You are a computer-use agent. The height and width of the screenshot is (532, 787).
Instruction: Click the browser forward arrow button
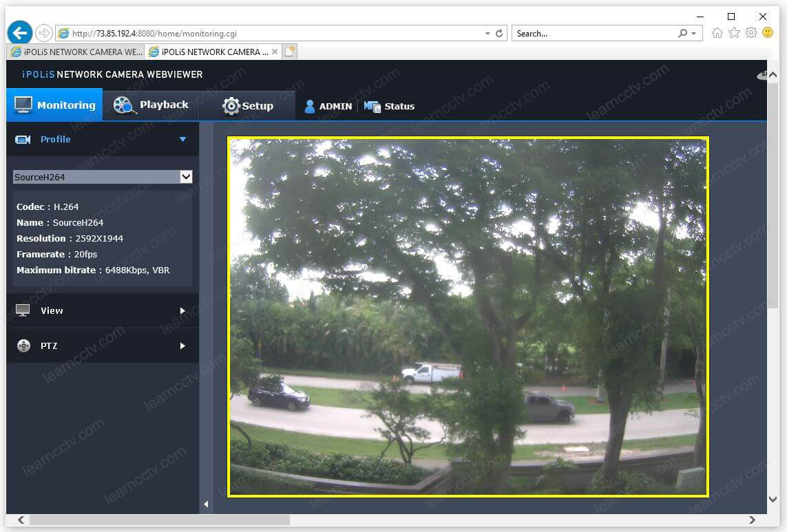click(44, 33)
